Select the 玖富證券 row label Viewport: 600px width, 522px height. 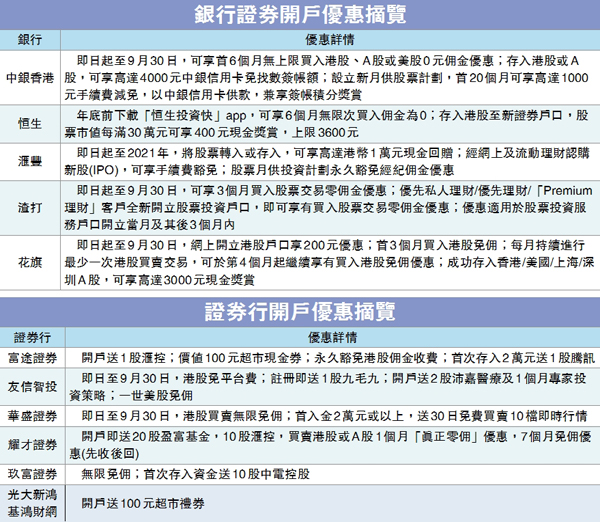(x=31, y=473)
